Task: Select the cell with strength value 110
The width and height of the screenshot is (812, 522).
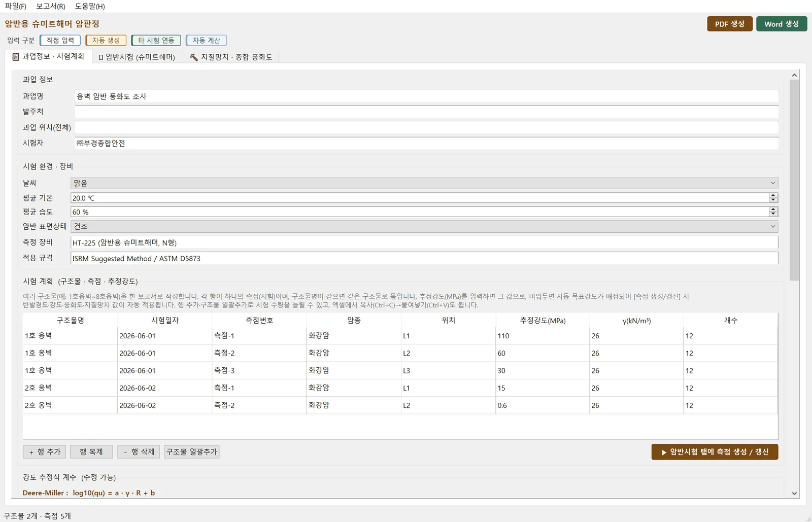Action: click(543, 336)
